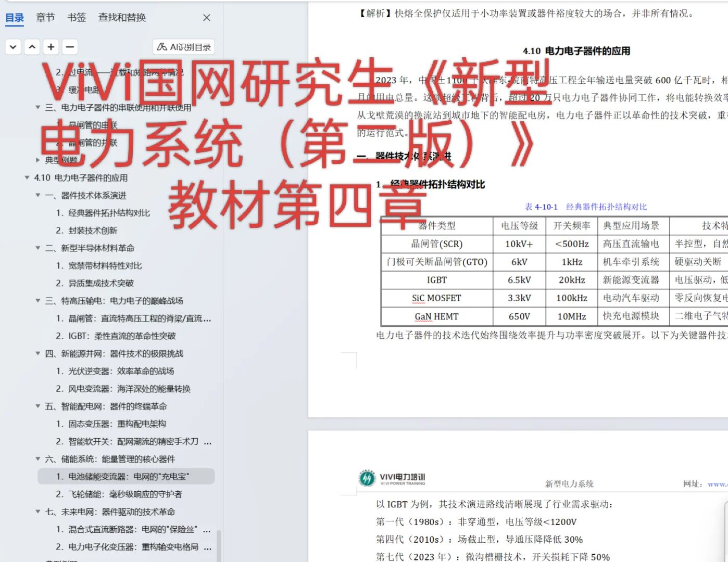The width and height of the screenshot is (728, 562).
Task: Click the collapse previous catalog item icon
Action: tap(32, 47)
